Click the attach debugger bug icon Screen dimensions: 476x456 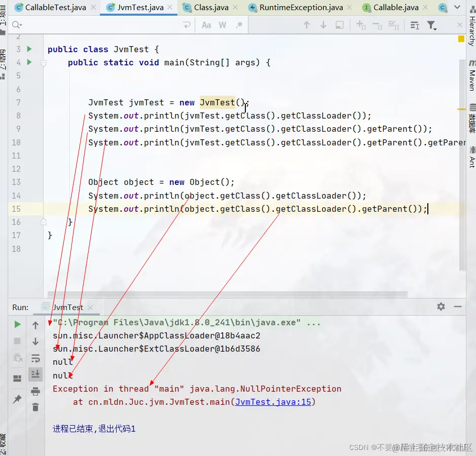click(x=17, y=358)
